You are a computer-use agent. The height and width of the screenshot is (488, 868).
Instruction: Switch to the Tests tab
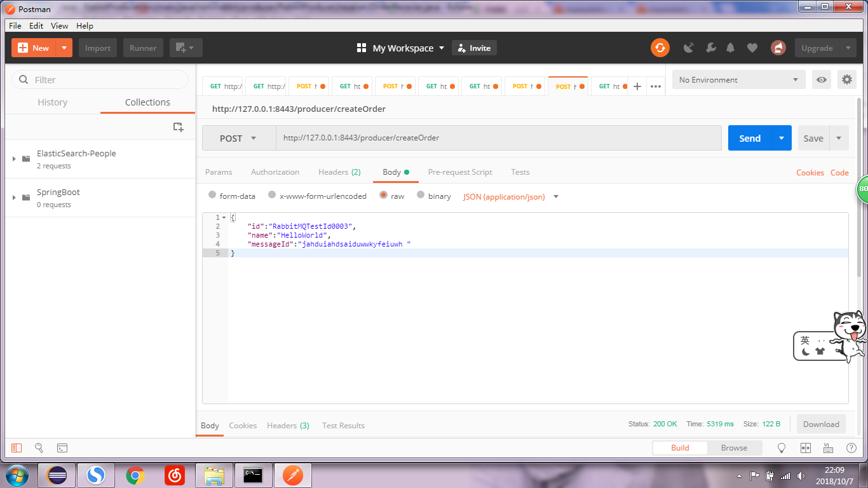click(x=520, y=172)
